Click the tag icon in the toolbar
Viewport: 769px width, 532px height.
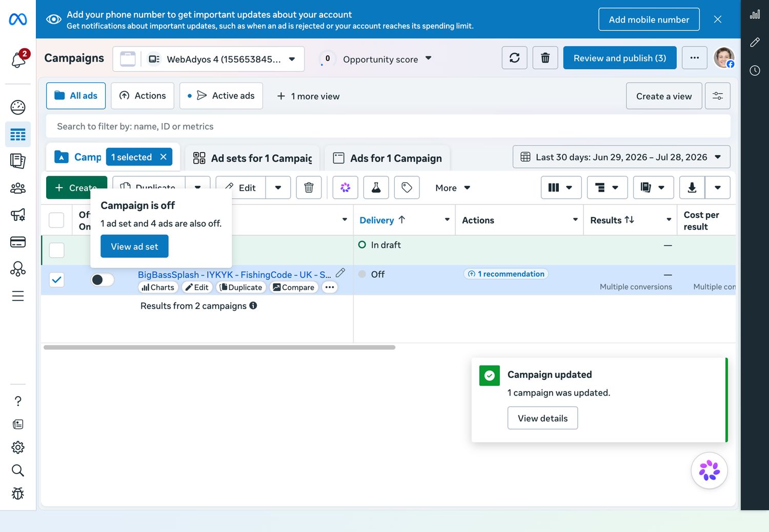pos(407,188)
